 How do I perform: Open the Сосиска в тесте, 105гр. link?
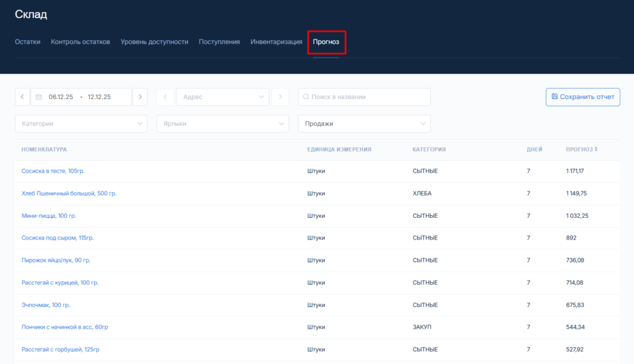click(58, 171)
